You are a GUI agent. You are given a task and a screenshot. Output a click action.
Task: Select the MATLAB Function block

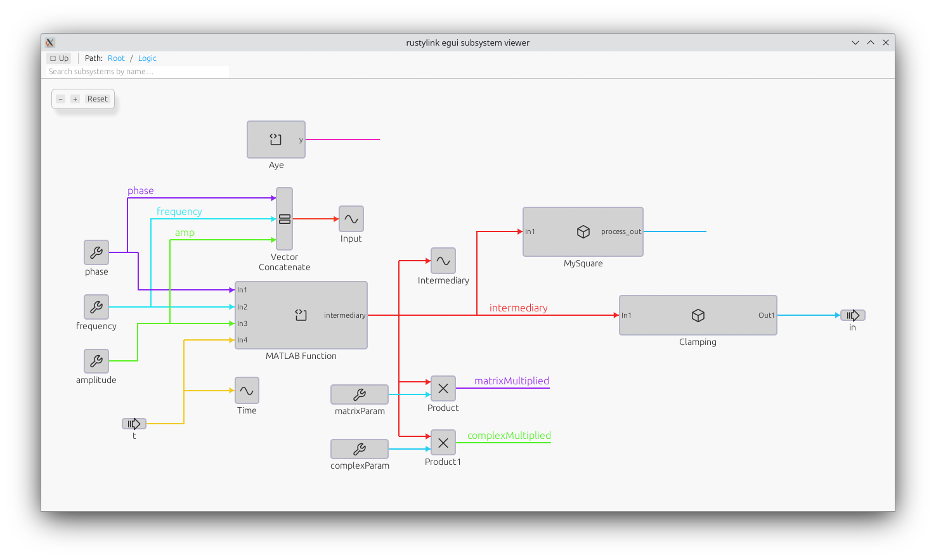click(301, 315)
